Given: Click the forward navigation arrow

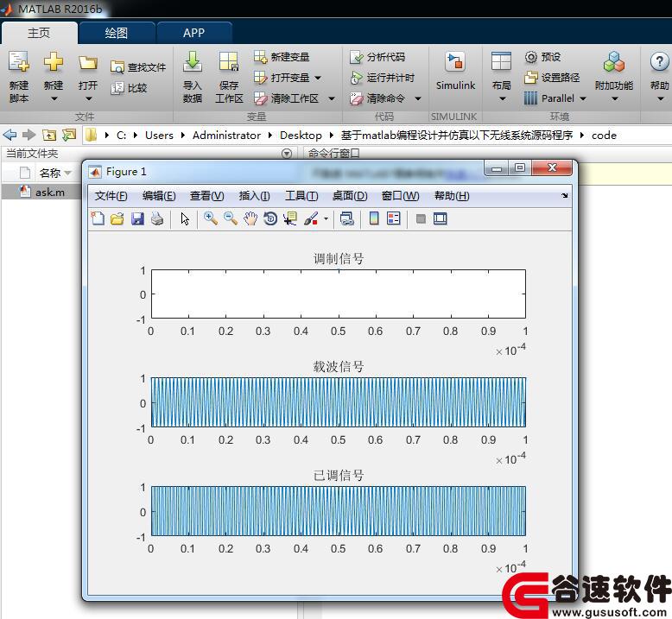Looking at the screenshot, I should [29, 135].
